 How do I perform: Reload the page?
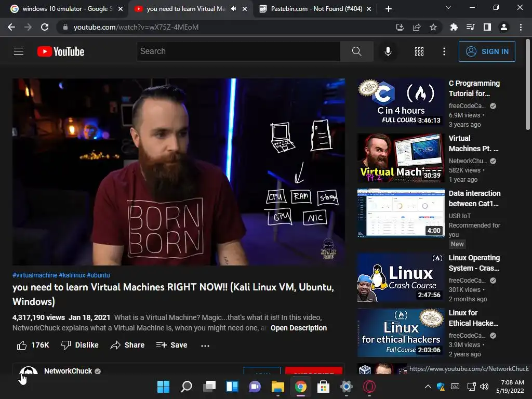45,27
